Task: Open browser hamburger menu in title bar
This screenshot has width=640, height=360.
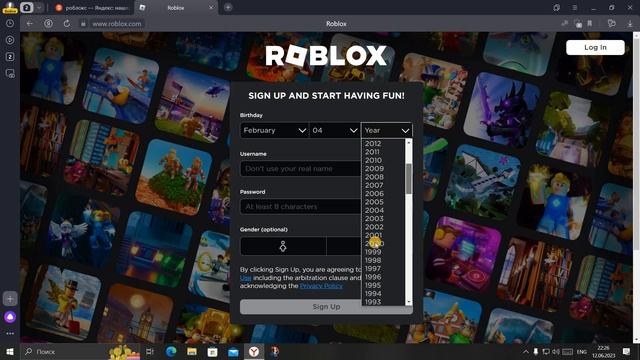Action: coord(574,8)
